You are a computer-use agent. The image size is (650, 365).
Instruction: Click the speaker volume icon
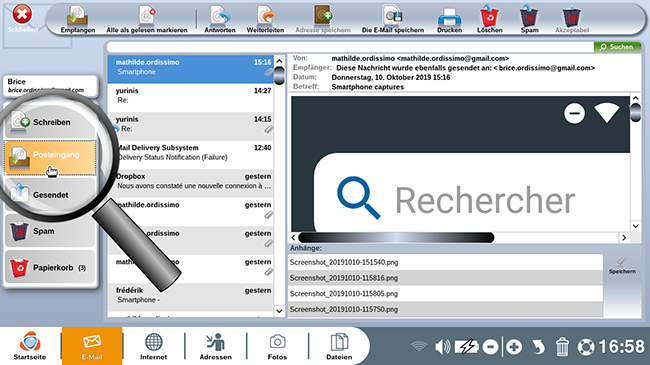click(x=442, y=346)
